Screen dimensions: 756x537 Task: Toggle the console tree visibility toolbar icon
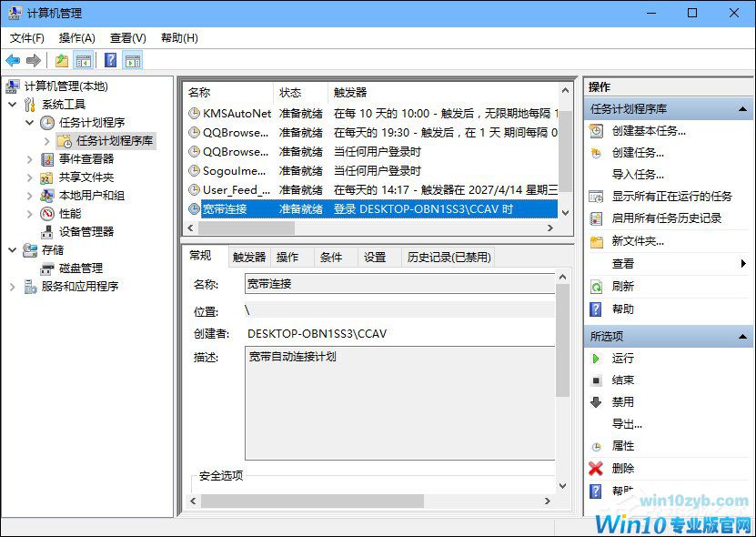click(x=83, y=60)
